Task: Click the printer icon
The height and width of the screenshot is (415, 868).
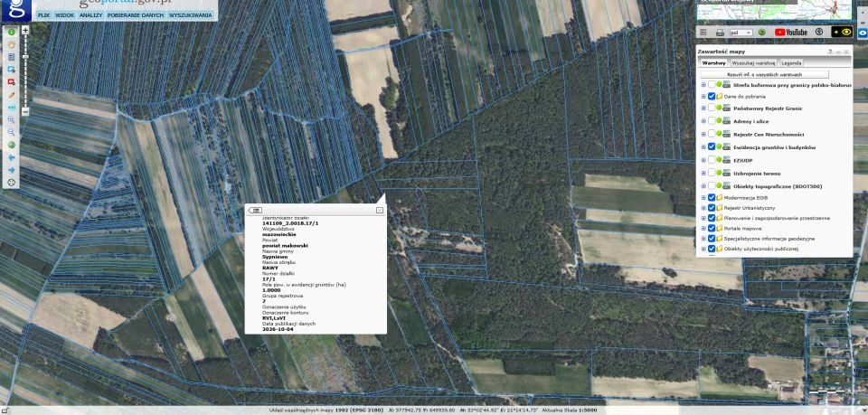Action: (720, 33)
